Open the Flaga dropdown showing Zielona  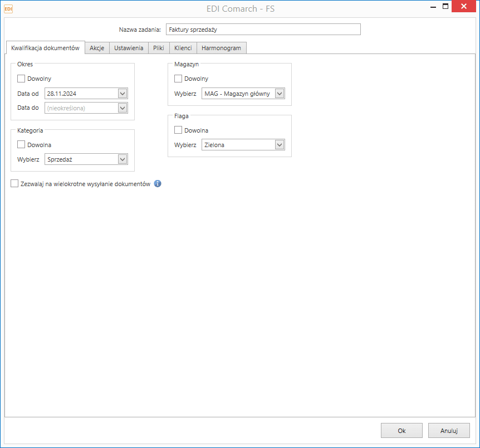point(280,145)
